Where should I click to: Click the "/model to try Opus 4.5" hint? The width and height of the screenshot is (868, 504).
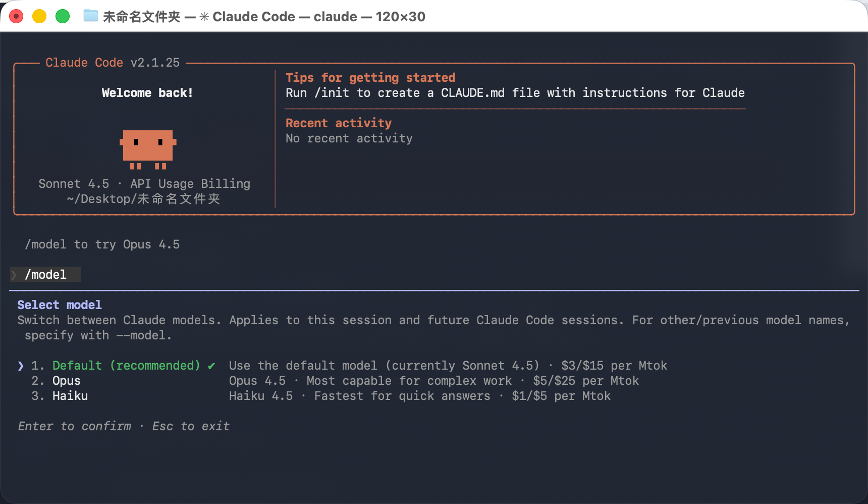click(x=102, y=244)
